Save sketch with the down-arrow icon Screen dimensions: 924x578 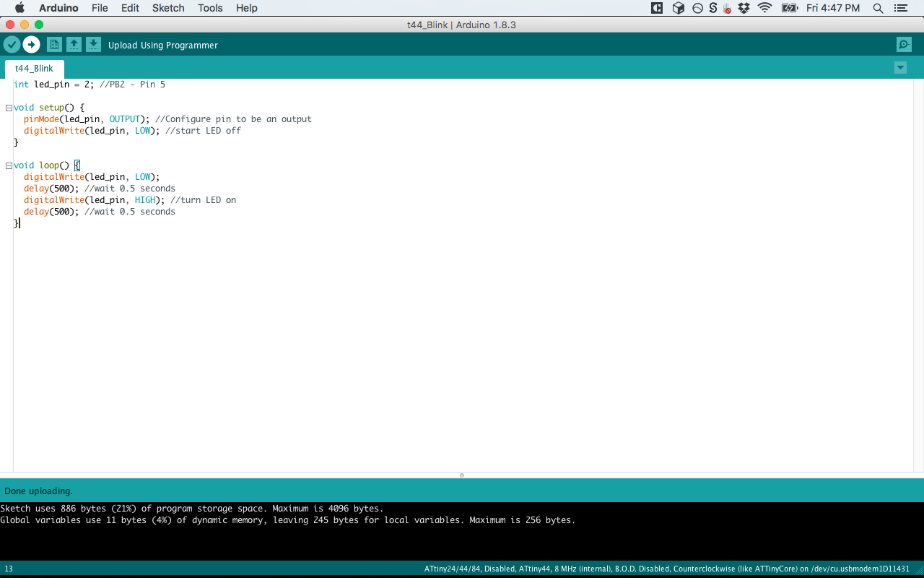coord(93,45)
